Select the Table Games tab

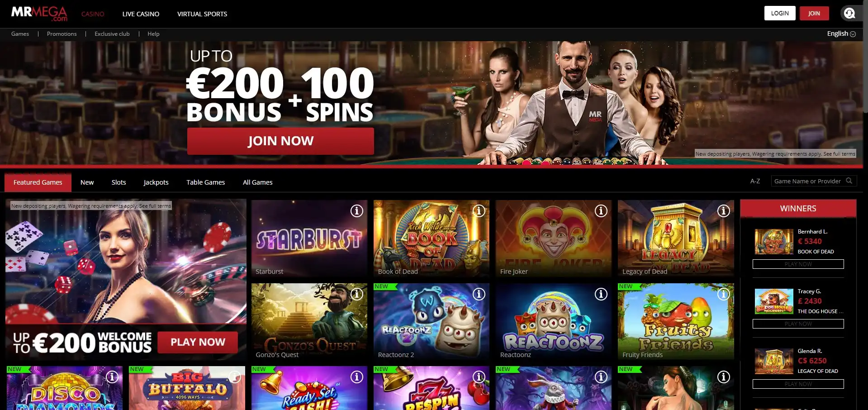206,182
